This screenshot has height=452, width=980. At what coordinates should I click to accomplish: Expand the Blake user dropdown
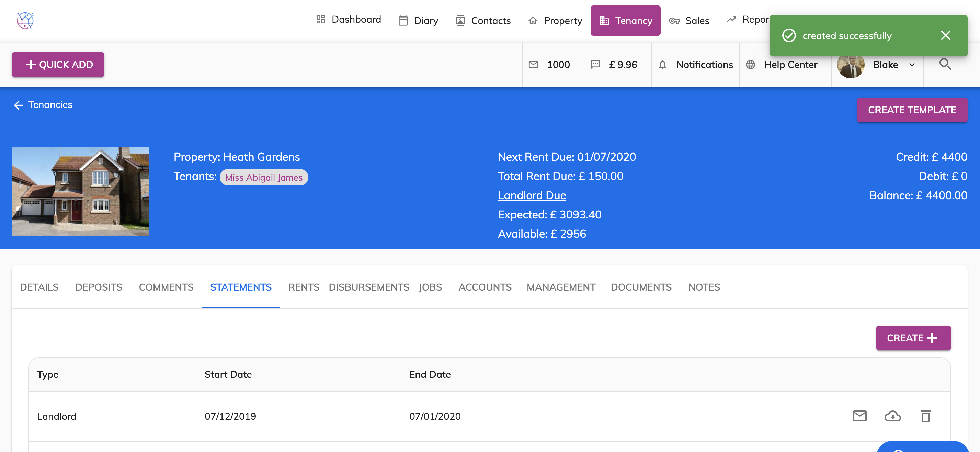coord(912,65)
